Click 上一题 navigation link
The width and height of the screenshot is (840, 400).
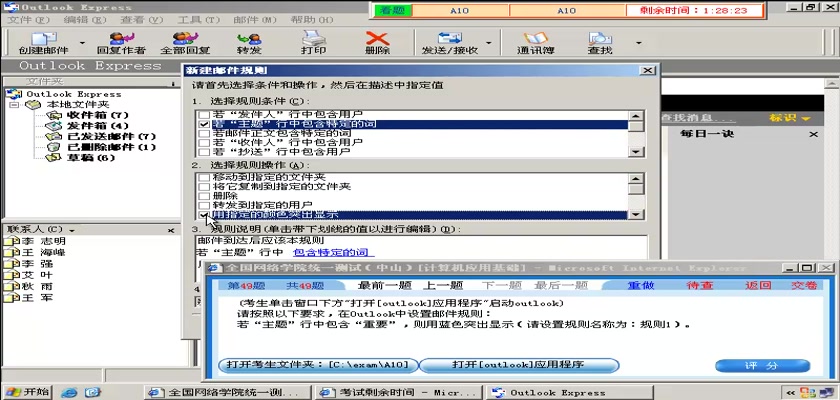443,285
